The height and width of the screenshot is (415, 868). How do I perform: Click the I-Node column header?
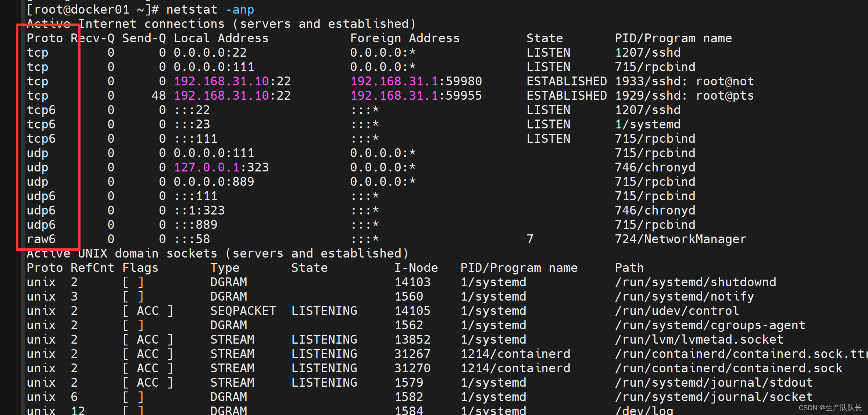[416, 268]
